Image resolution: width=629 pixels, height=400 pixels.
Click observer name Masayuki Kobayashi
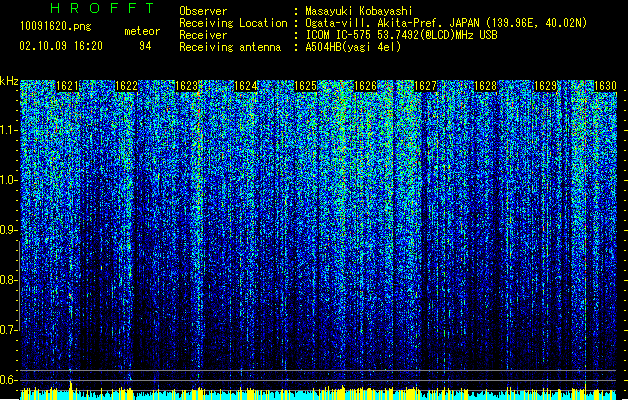[359, 11]
